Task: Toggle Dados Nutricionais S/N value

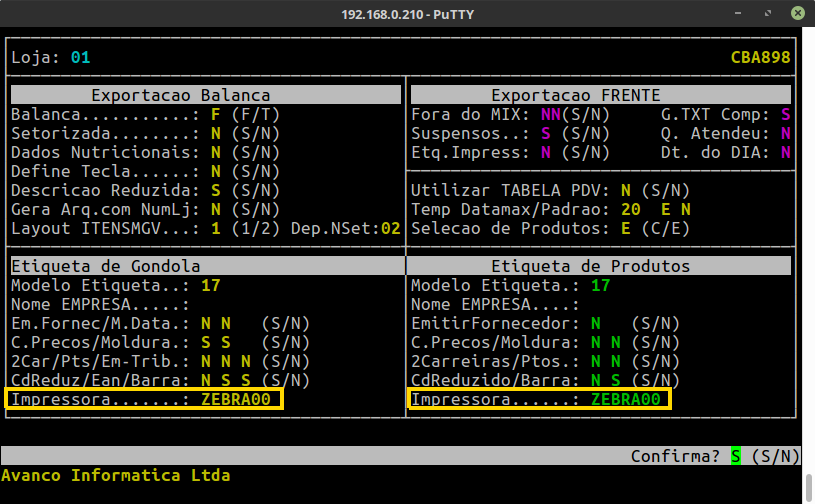Action: tap(215, 153)
